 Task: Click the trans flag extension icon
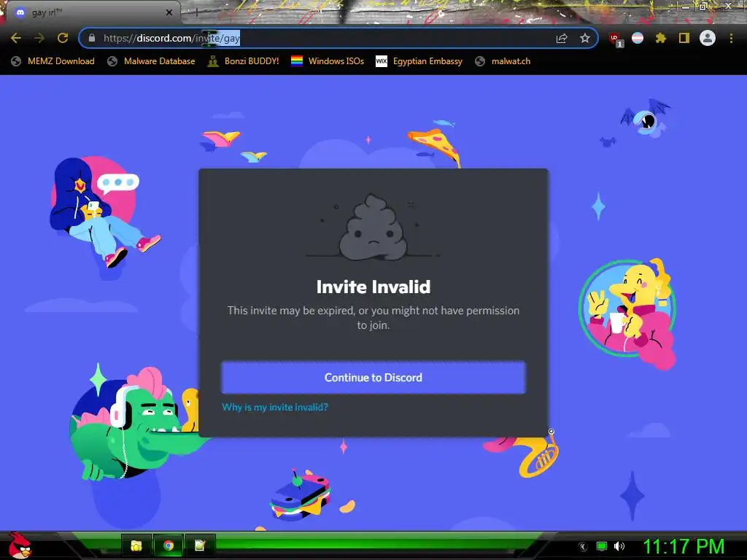tap(638, 38)
